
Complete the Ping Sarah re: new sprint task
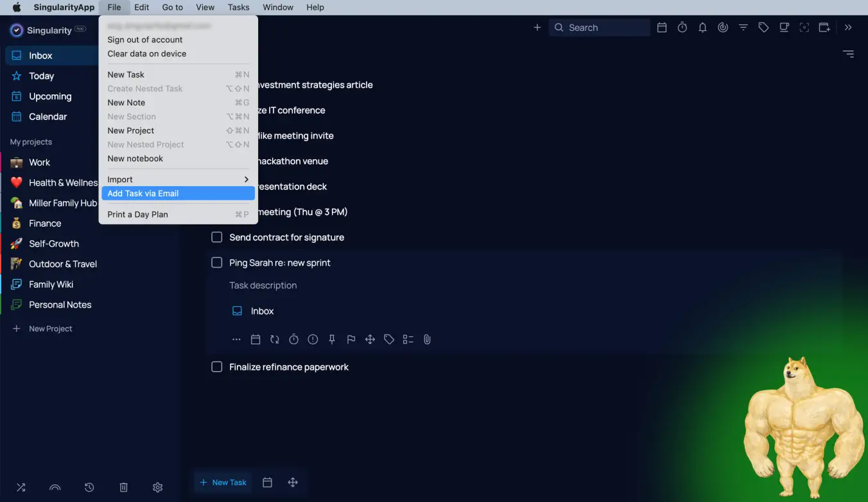tap(217, 263)
